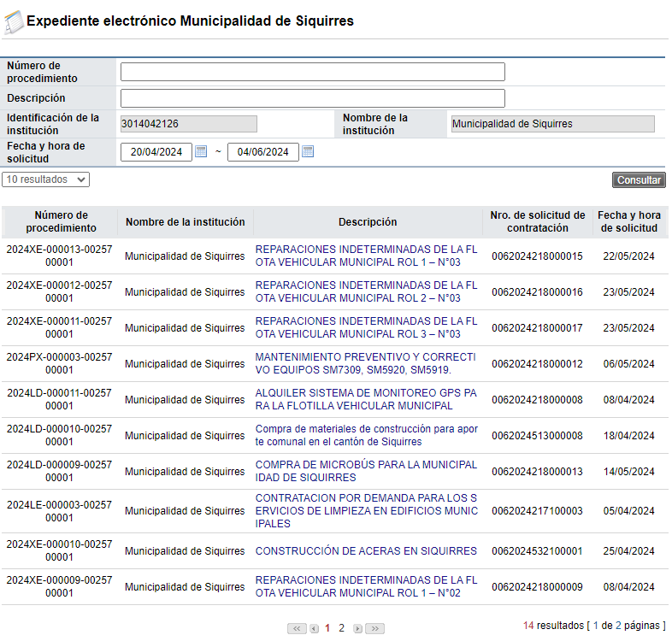
Task: Select procedure number 2024LE-000003-0025700001
Action: (59, 511)
